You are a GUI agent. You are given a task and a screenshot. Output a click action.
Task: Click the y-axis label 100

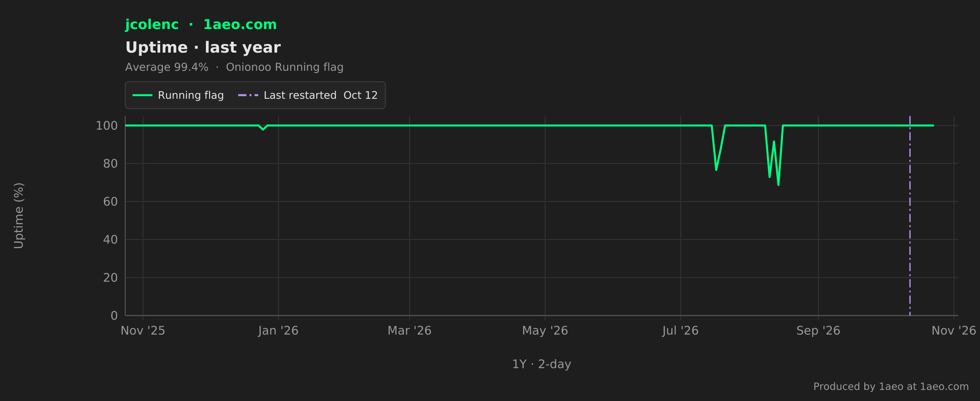107,126
